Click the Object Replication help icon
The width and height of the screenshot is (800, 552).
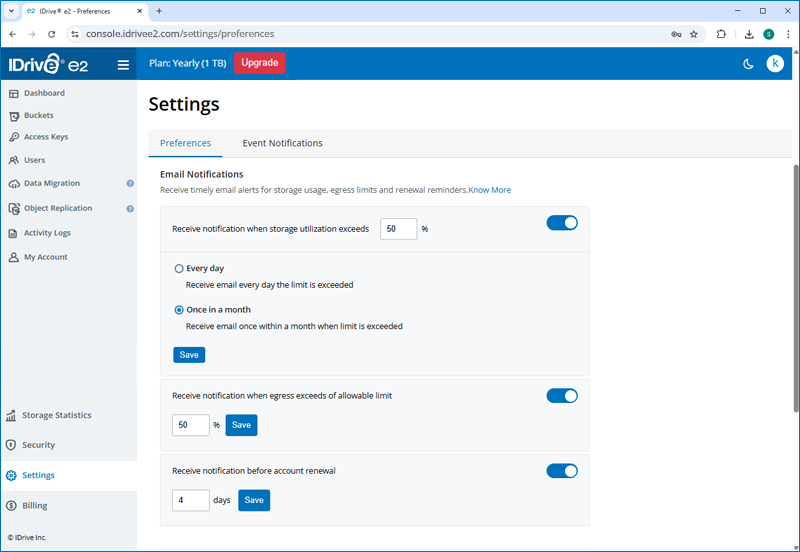point(130,209)
